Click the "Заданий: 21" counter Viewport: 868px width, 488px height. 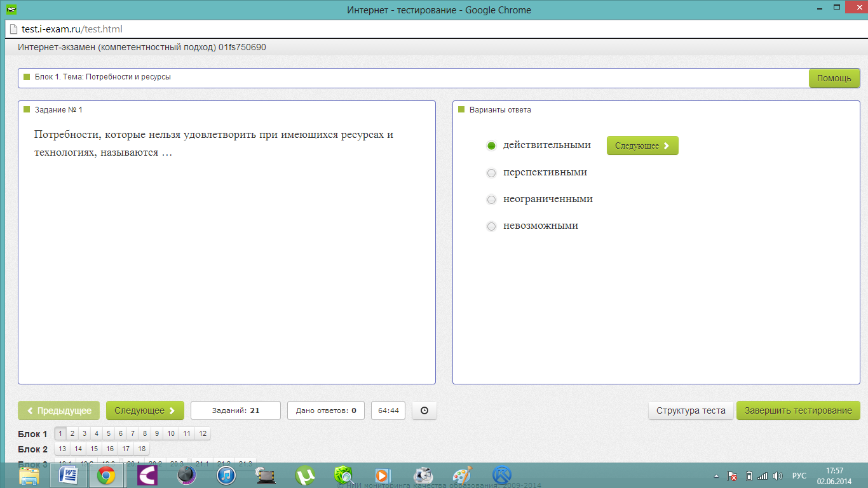click(x=236, y=410)
